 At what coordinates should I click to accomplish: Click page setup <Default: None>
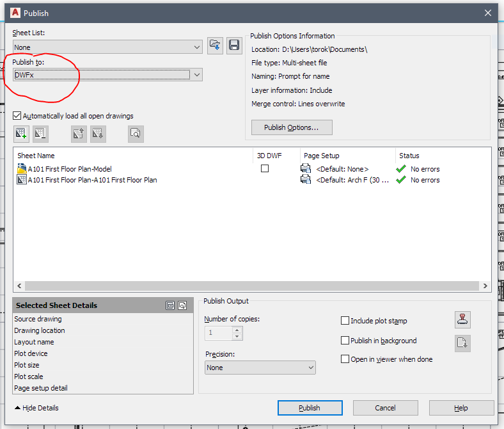click(342, 169)
